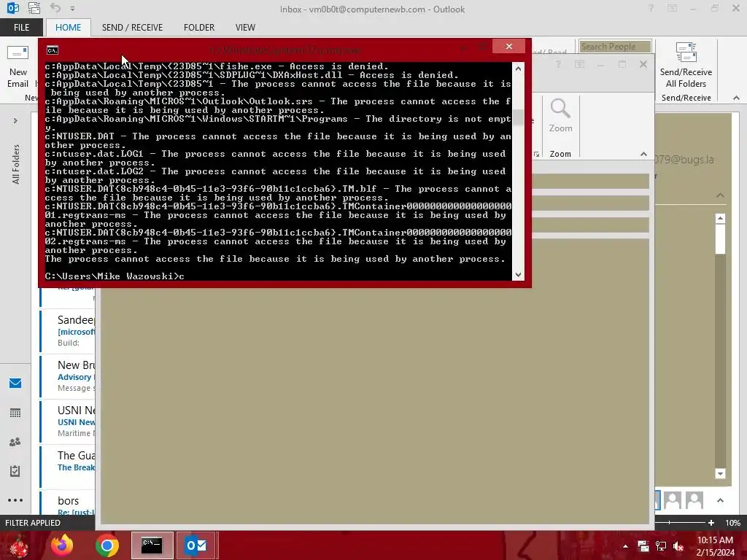The width and height of the screenshot is (747, 560).
Task: Switch to the FOLDER ribbon tab
Action: tap(199, 28)
